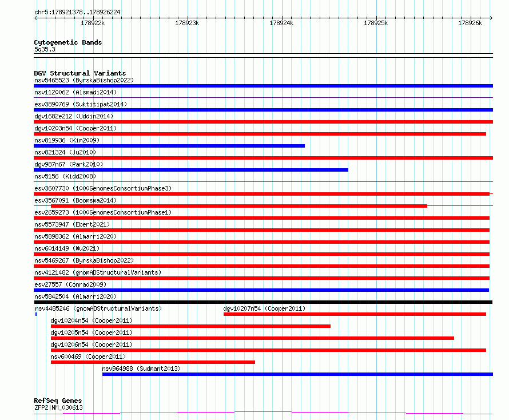
Task: Click the red dgv10207n54 bar
Action: coord(355,314)
